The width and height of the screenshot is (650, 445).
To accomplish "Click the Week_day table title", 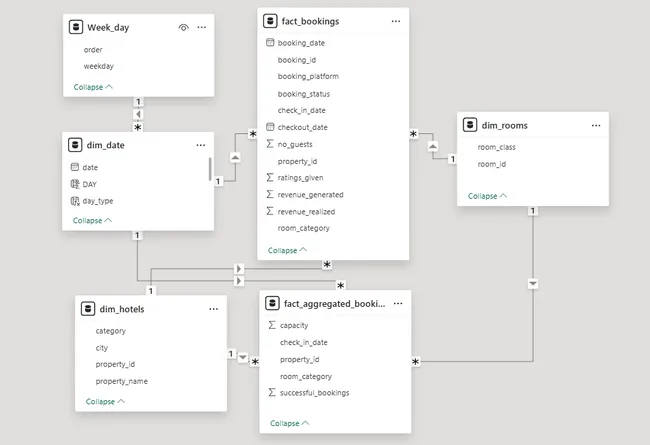I will (x=108, y=27).
